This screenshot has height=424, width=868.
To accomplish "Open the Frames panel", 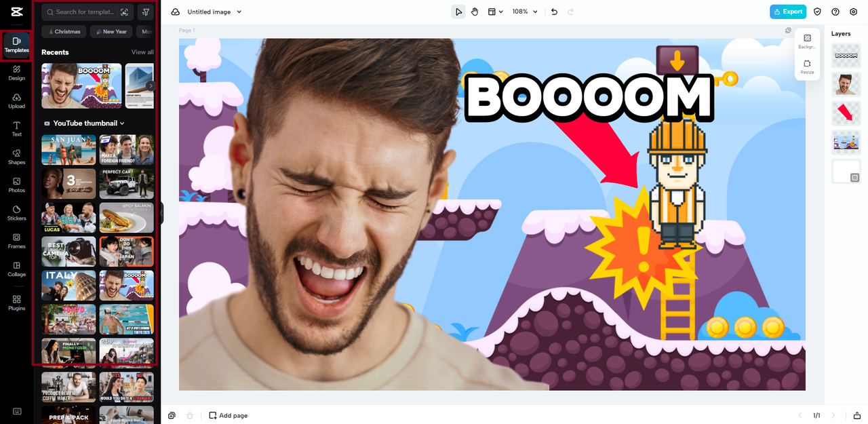I will click(16, 241).
